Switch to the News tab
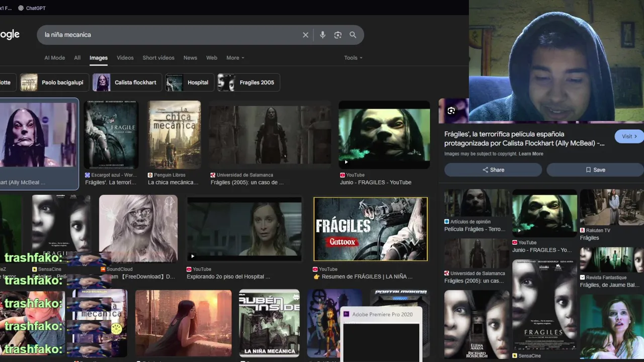Viewport: 644px width, 362px height. pyautogui.click(x=190, y=58)
